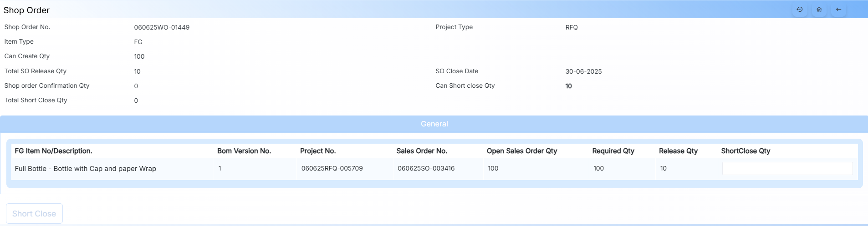The height and width of the screenshot is (226, 868).
Task: Click the Sales Order No. column header
Action: 422,151
